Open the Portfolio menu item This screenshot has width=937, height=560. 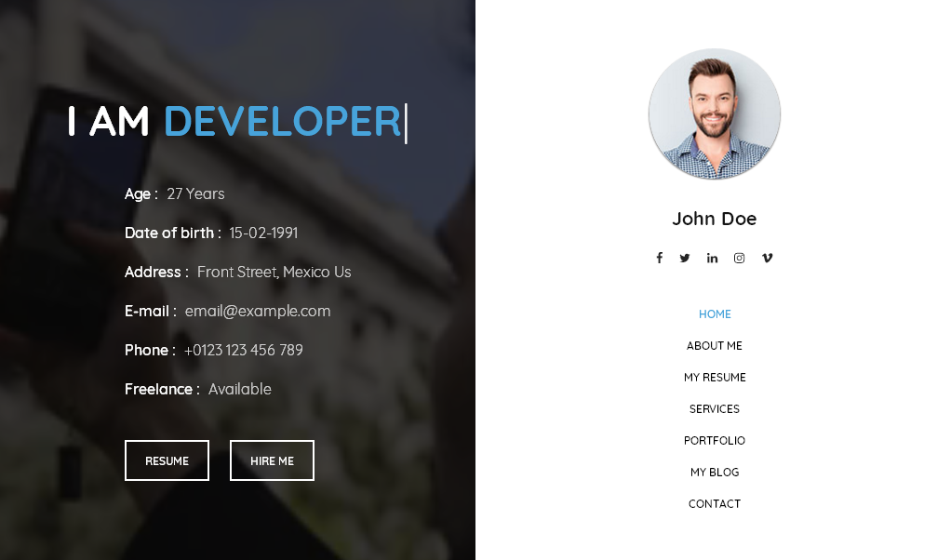click(x=715, y=441)
